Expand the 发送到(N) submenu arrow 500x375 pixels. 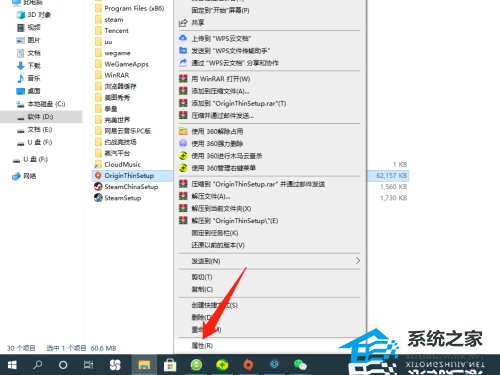pos(358,261)
